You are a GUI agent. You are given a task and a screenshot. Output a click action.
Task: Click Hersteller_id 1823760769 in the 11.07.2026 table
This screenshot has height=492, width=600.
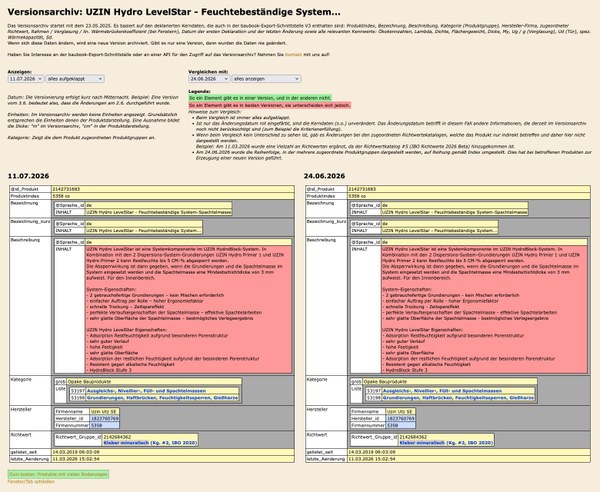(x=104, y=419)
